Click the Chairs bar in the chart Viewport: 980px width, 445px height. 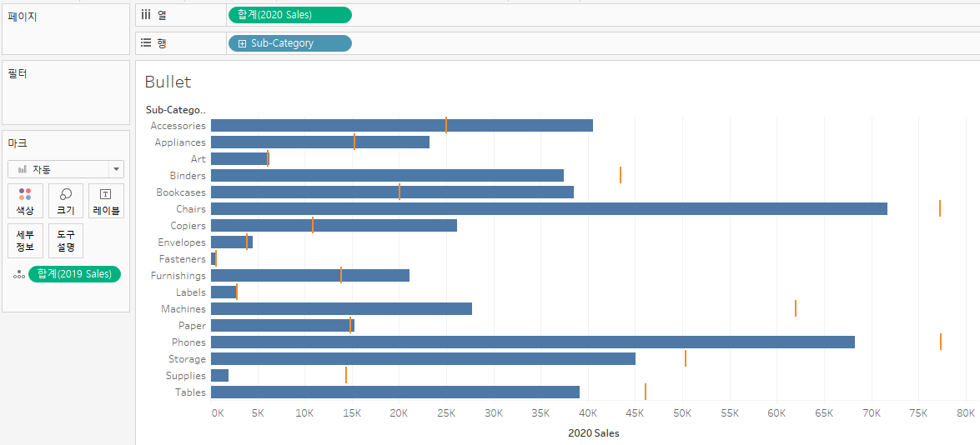549,208
